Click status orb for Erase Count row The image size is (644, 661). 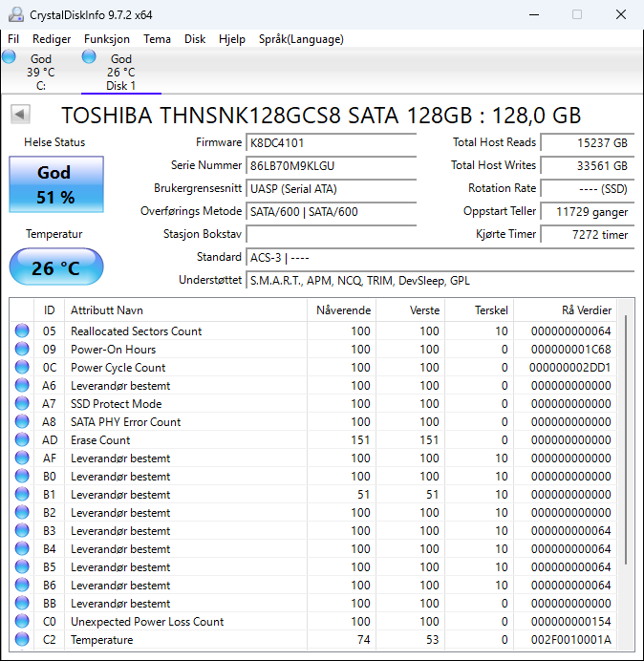coord(22,439)
